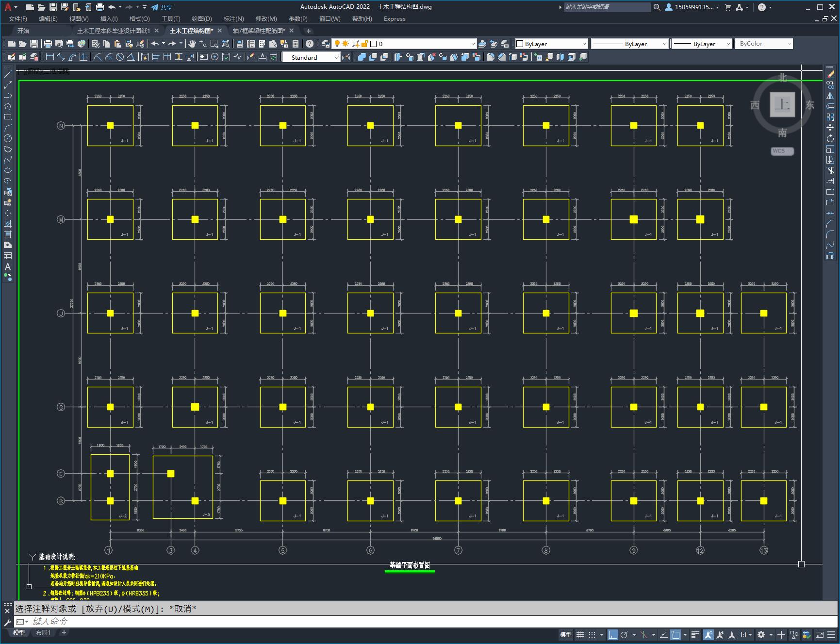This screenshot has width=840, height=644.
Task: Select the Polygon tool in left toolbar
Action: click(x=8, y=106)
